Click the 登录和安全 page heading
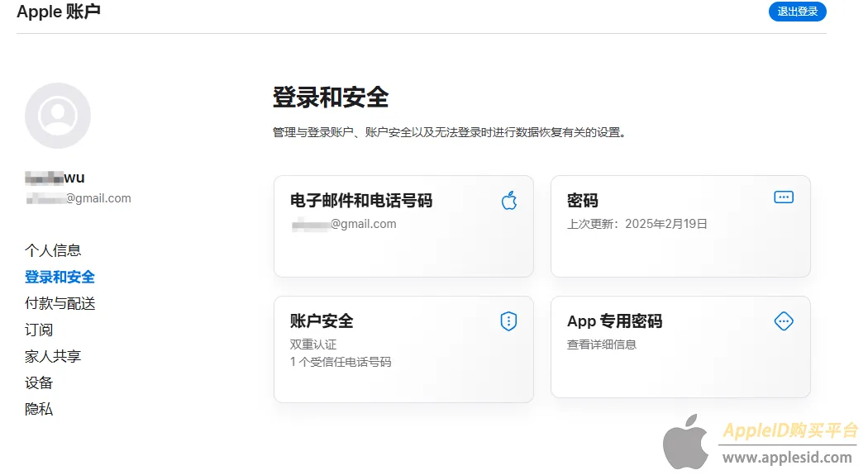 [x=331, y=97]
